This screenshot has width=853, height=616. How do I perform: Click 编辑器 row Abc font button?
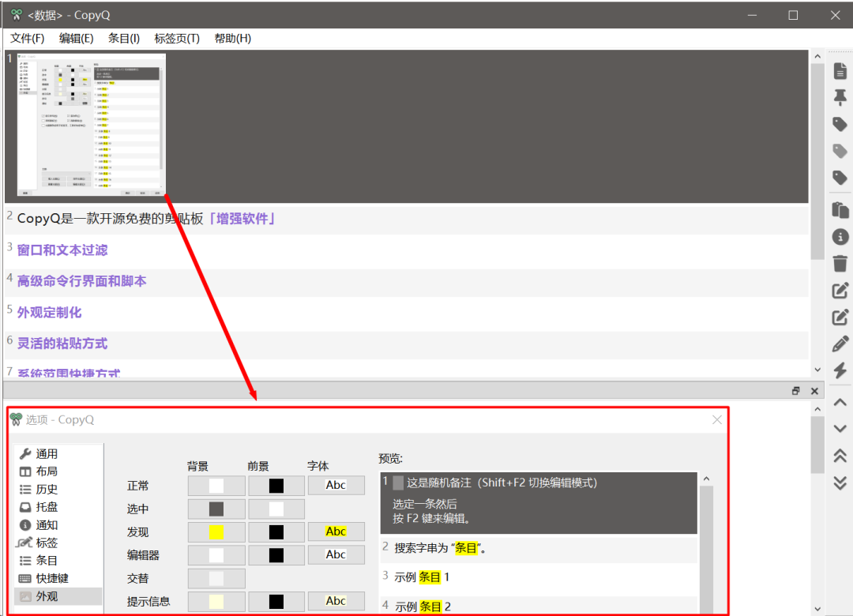click(x=336, y=554)
